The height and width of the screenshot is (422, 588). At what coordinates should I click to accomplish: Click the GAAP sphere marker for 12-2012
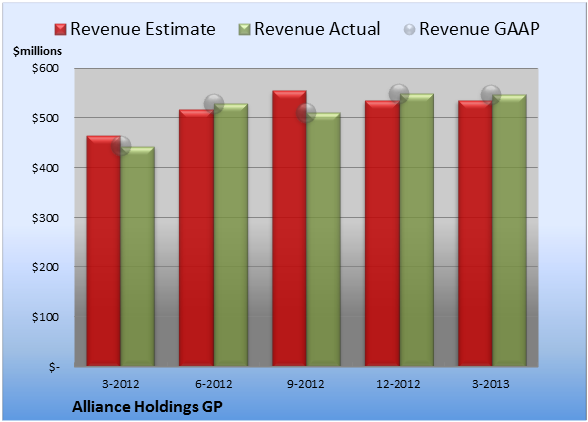click(x=399, y=94)
